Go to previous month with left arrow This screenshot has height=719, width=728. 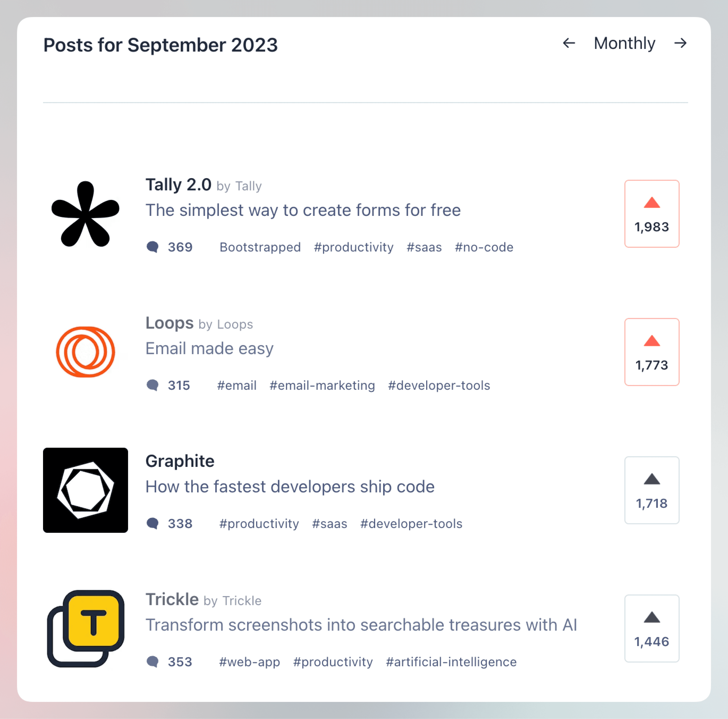point(569,43)
